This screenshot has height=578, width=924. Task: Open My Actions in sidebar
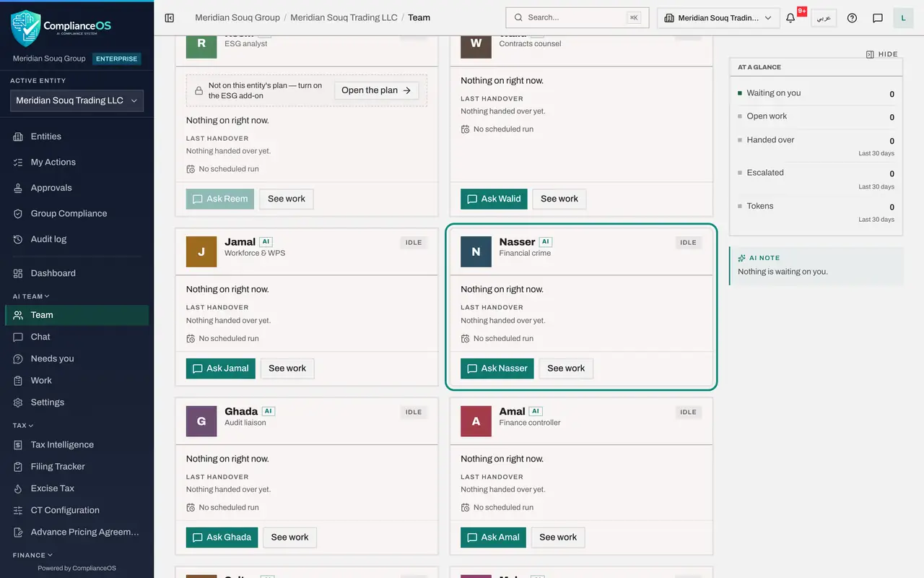click(77, 163)
